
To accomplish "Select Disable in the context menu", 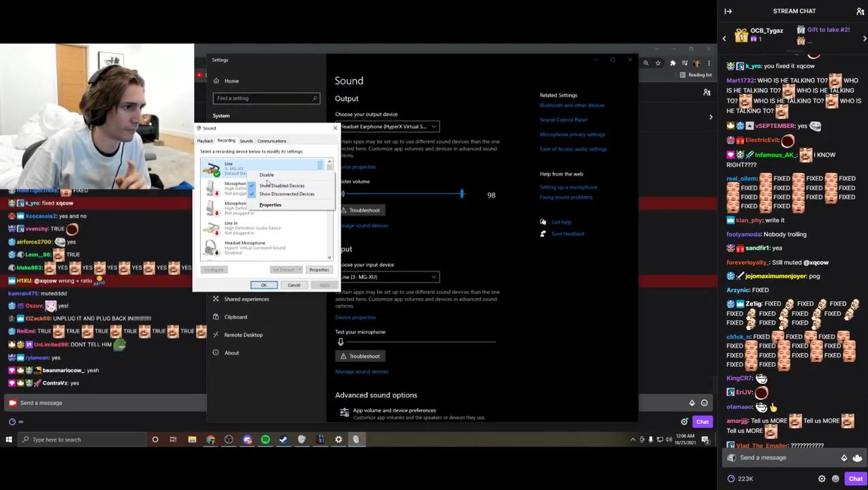I will coord(266,175).
